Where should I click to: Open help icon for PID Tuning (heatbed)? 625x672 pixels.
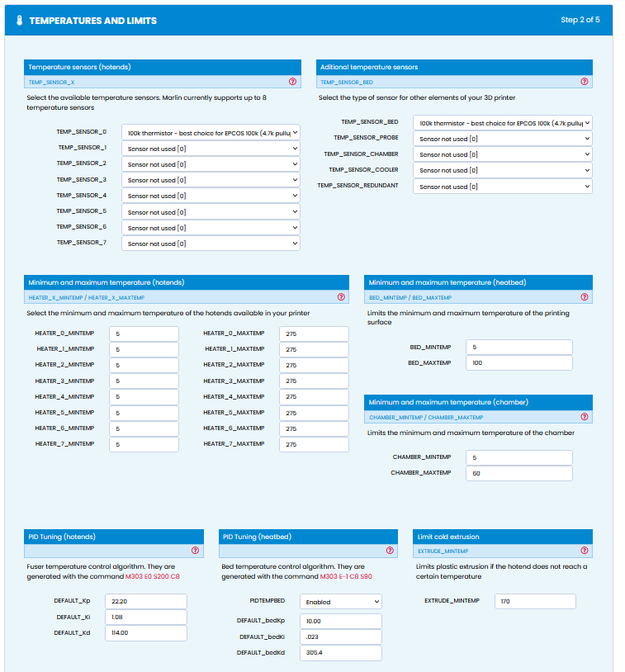pyautogui.click(x=390, y=551)
